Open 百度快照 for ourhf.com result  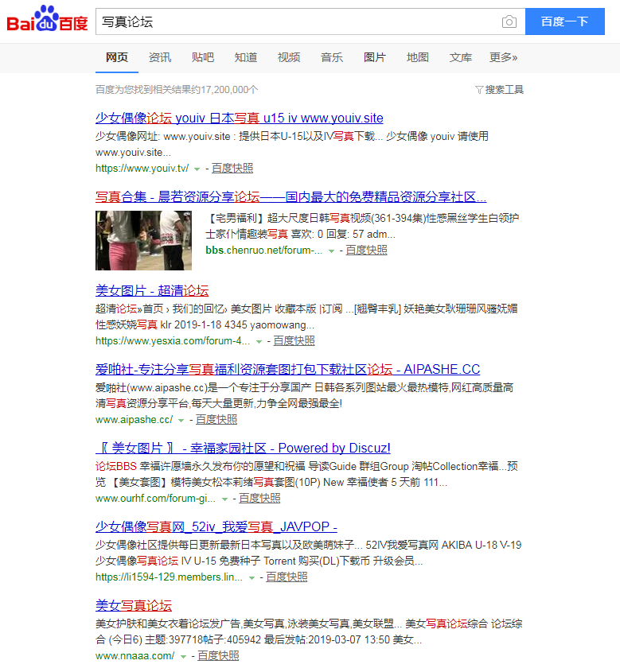pos(259,499)
